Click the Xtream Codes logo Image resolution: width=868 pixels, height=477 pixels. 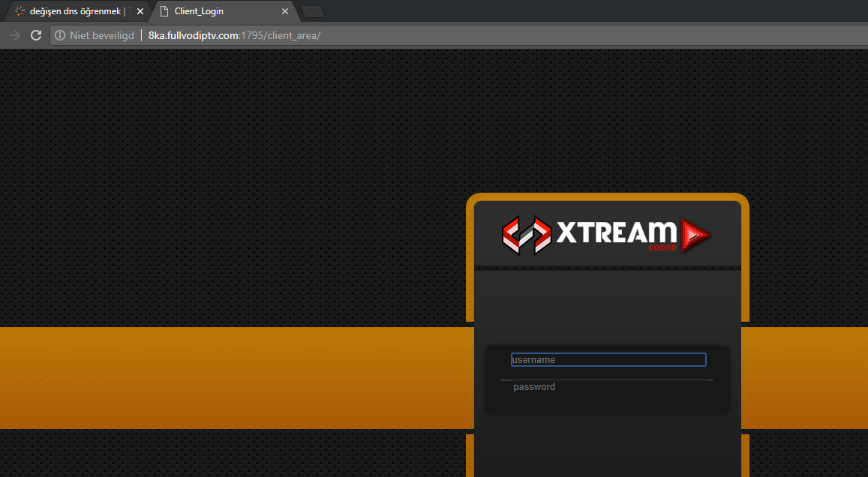(607, 235)
